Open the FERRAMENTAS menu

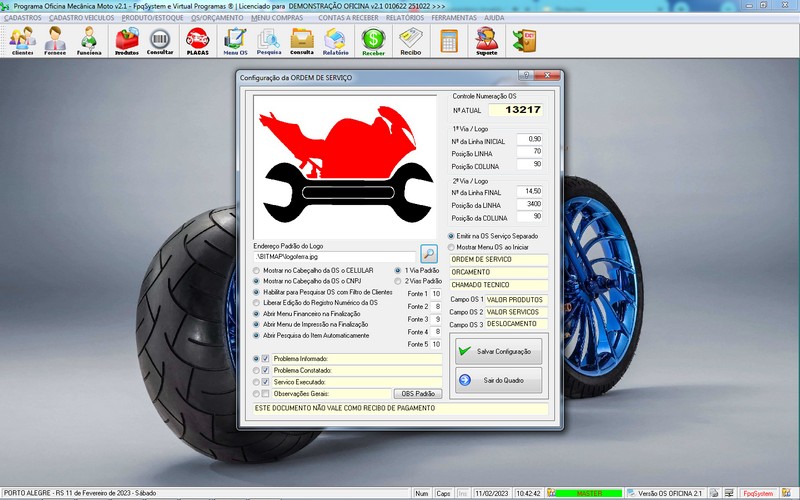click(x=454, y=17)
